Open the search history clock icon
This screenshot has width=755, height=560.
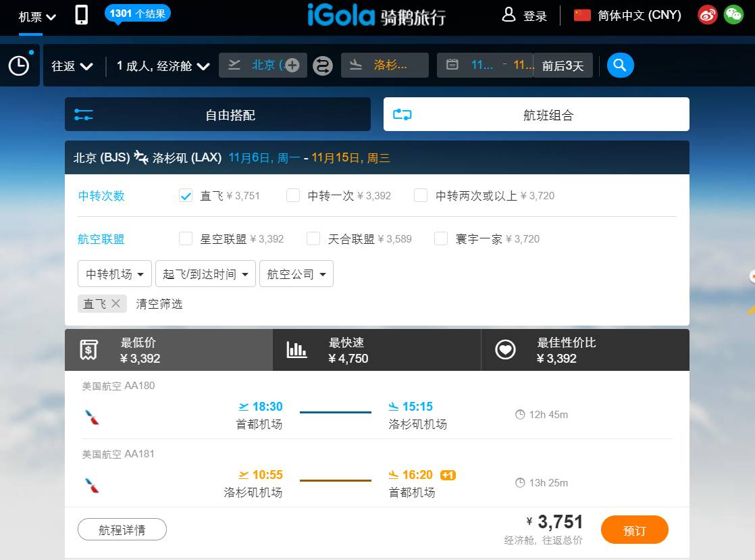[x=19, y=66]
